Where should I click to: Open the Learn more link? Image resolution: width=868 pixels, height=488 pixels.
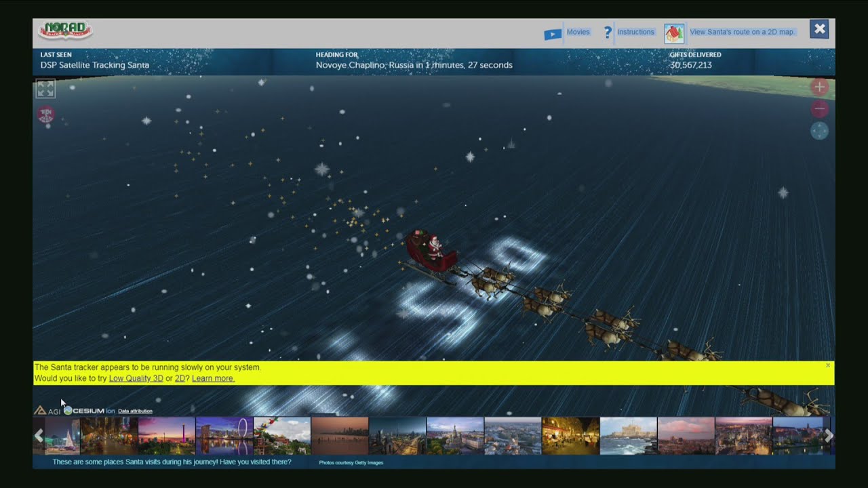coord(213,378)
